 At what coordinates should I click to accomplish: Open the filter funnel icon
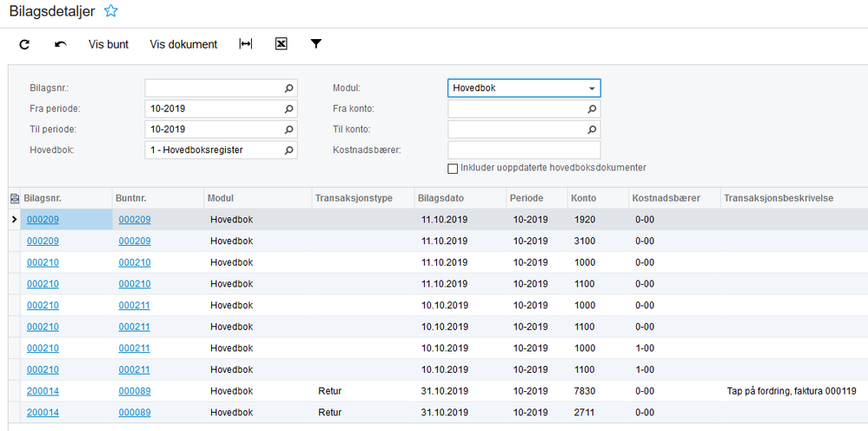[315, 44]
